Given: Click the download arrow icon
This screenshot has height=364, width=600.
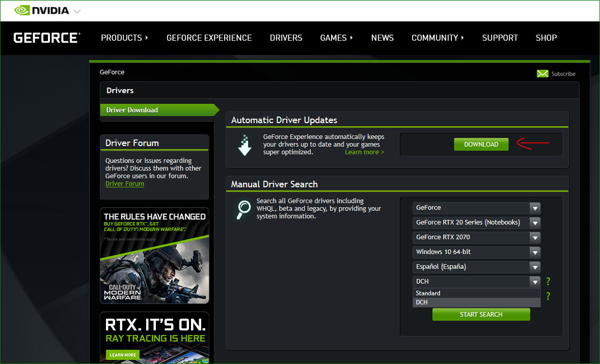Looking at the screenshot, I should [244, 145].
